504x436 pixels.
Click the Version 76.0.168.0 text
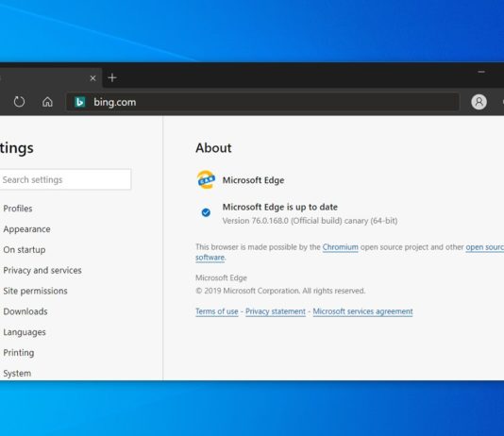click(310, 221)
